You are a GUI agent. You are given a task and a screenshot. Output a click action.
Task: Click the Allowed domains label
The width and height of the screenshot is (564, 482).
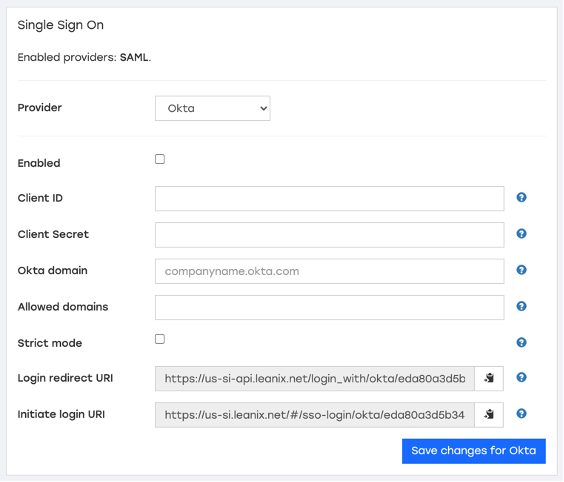(x=63, y=307)
